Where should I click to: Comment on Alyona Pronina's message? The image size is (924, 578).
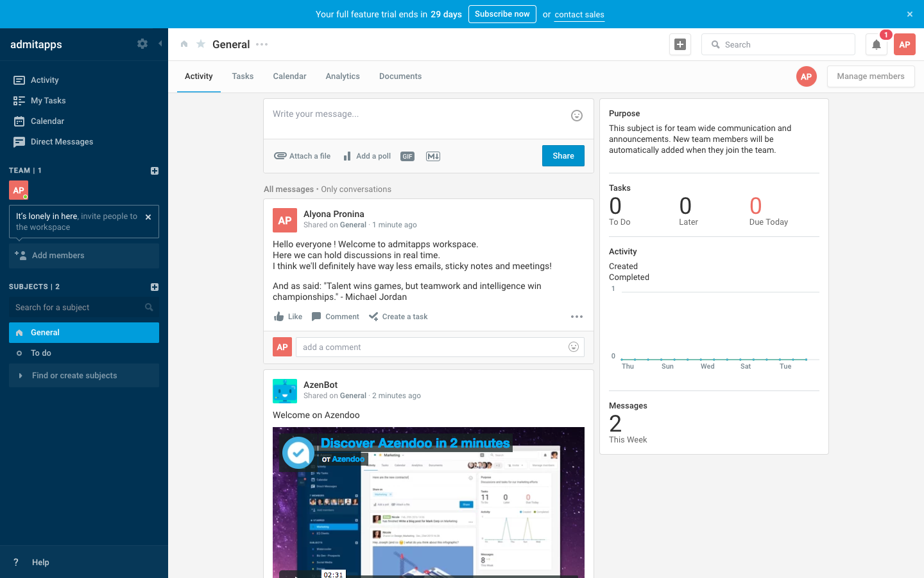(336, 317)
